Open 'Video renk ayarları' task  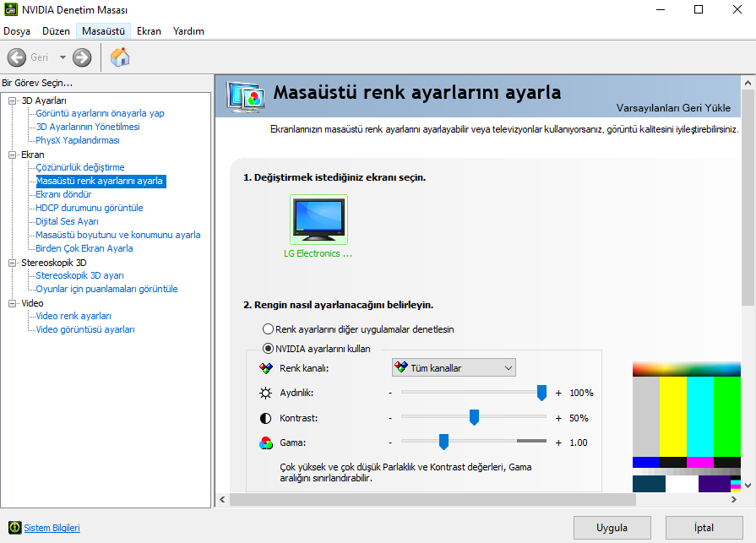(x=73, y=316)
